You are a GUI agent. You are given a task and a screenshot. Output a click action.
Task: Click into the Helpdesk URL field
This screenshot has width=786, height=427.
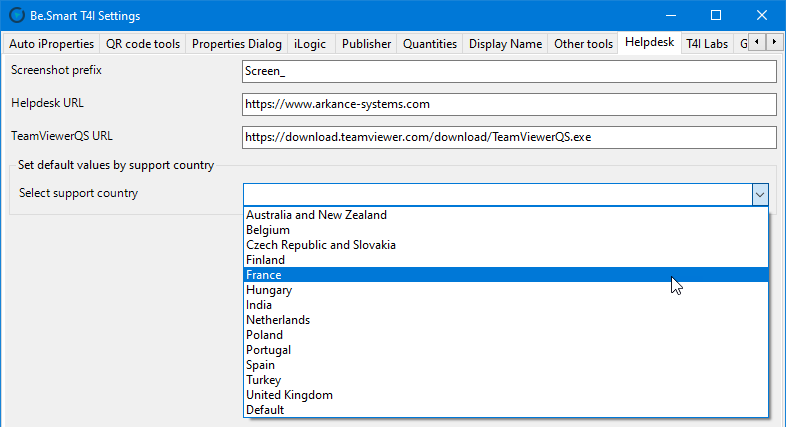pos(509,104)
